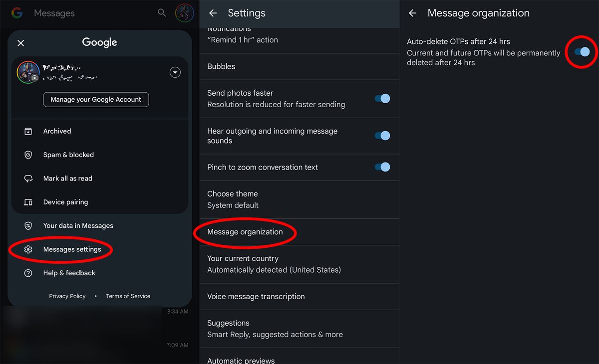Go back from the Settings screen

tap(213, 13)
